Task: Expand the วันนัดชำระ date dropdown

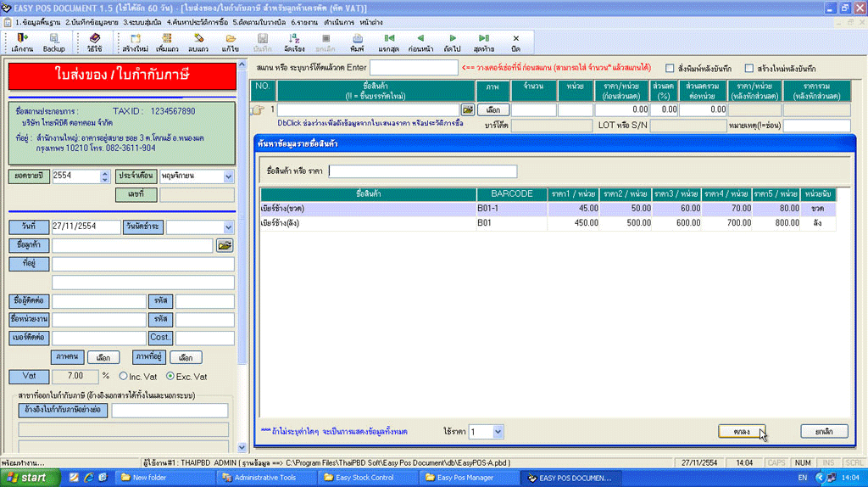Action: click(x=227, y=227)
